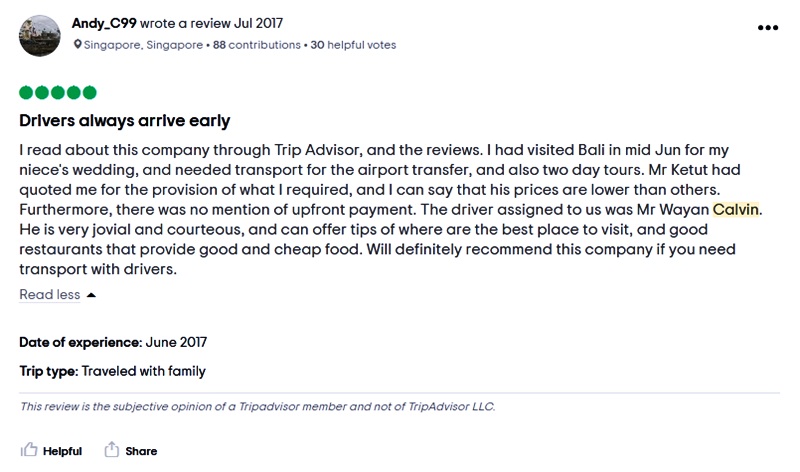Click the 'Read less' link

click(x=50, y=295)
